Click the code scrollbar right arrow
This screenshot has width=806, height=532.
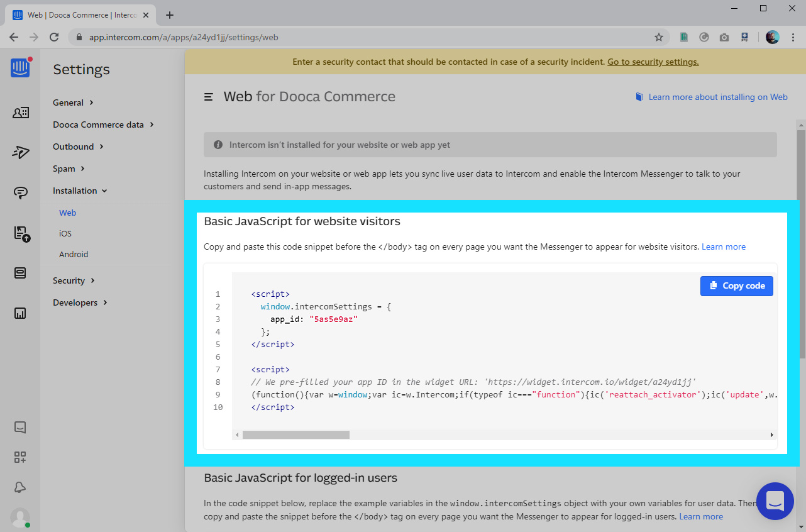point(772,435)
